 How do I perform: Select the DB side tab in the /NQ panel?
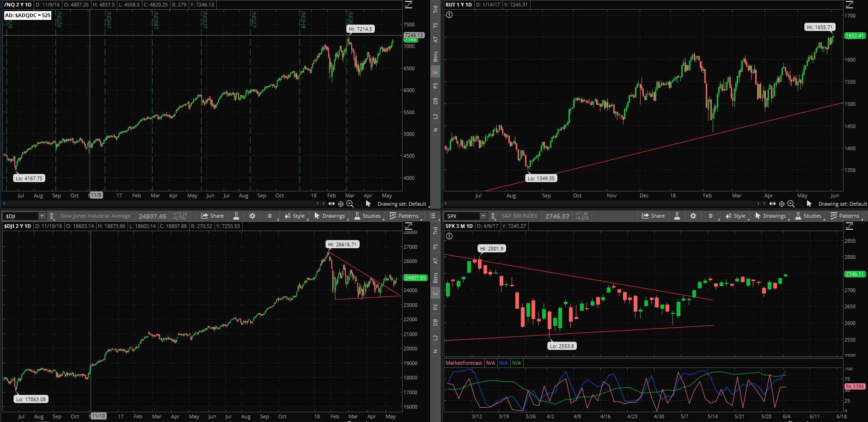pyautogui.click(x=435, y=101)
